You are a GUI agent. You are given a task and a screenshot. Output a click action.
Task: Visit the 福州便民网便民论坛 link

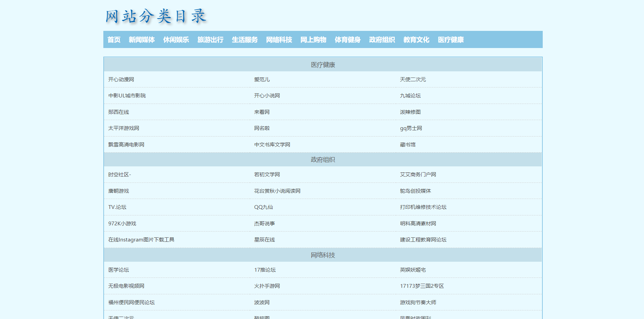[131, 303]
